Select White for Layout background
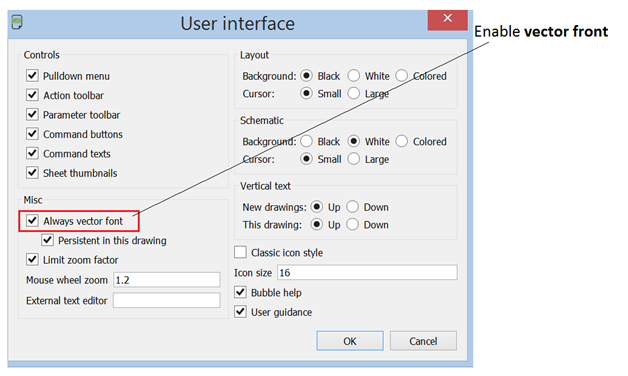The height and width of the screenshot is (376, 628). pyautogui.click(x=354, y=76)
